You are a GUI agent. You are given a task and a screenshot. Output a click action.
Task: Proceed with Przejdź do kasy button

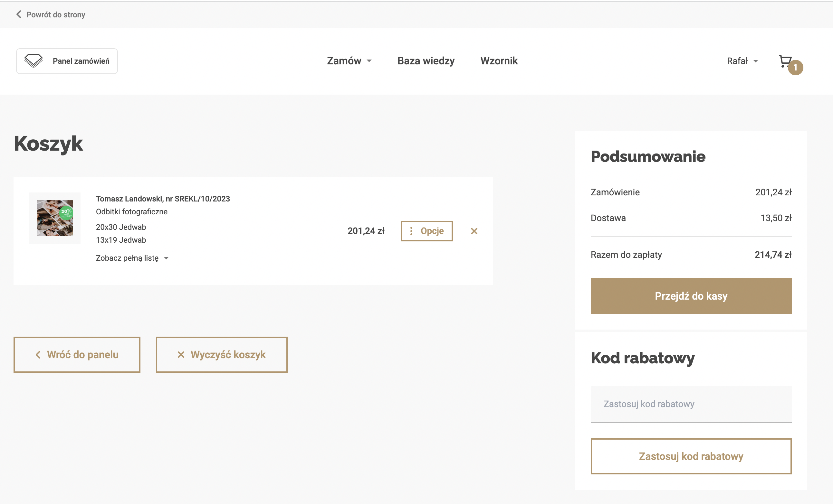[x=691, y=296]
